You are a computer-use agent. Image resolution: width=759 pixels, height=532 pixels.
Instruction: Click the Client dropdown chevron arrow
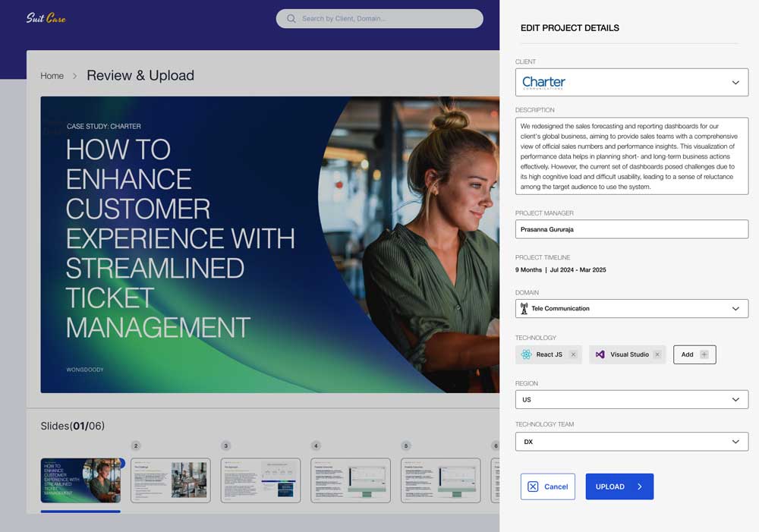(x=735, y=83)
